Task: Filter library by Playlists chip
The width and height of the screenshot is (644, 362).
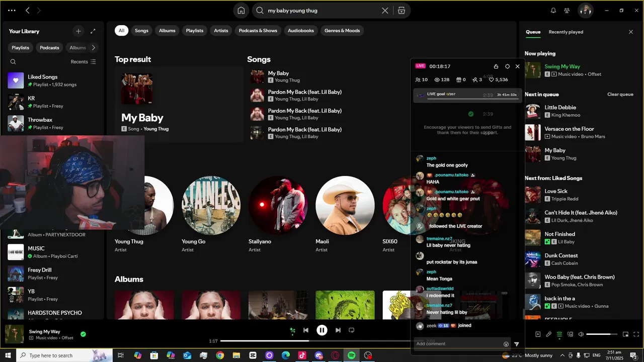Action: coord(21,48)
